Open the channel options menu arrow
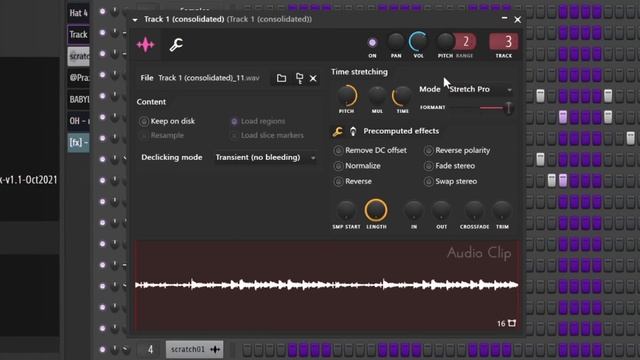This screenshot has width=640, height=360. (x=135, y=19)
